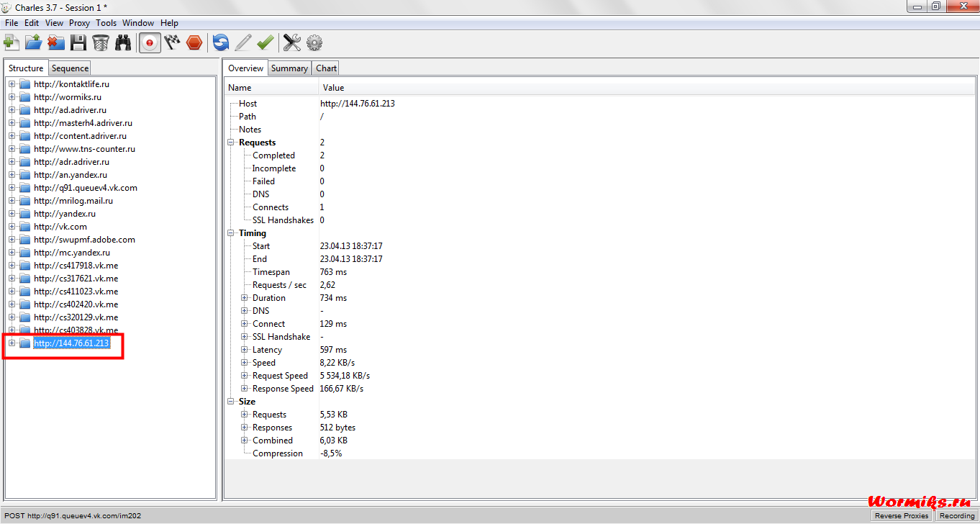The width and height of the screenshot is (980, 524).
Task: Open the Help menu
Action: [x=169, y=23]
